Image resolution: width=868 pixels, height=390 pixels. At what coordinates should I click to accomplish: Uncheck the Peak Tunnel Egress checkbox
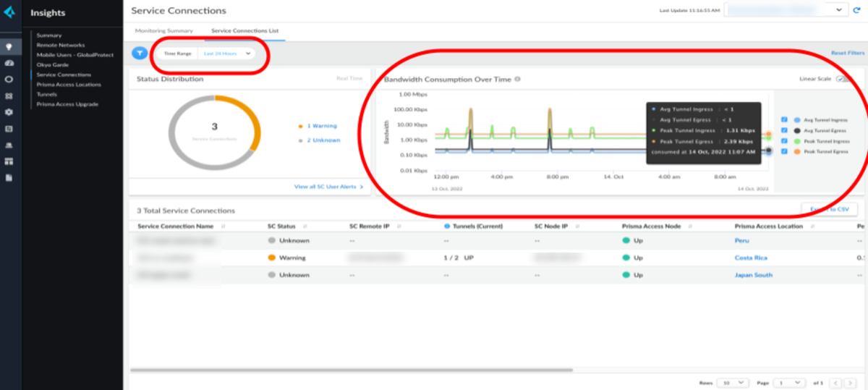785,151
